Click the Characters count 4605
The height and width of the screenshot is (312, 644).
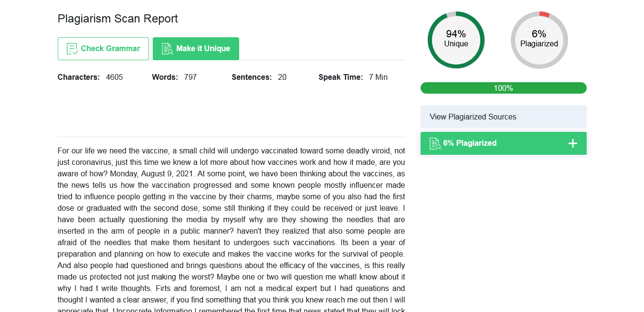point(115,77)
